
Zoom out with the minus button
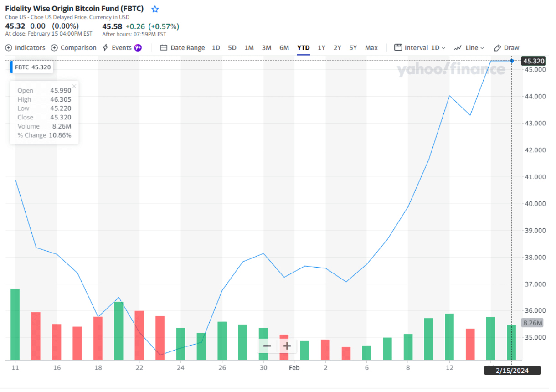(267, 346)
